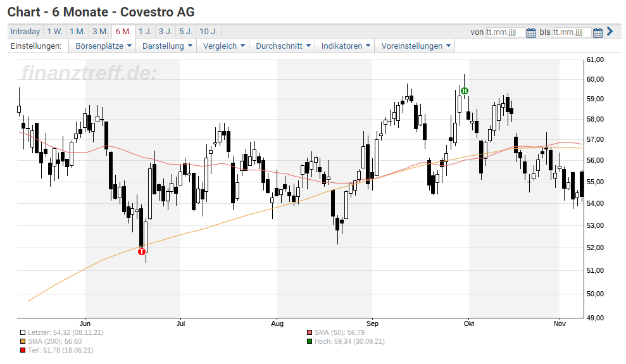Click the 49,00 price axis label

(x=595, y=318)
